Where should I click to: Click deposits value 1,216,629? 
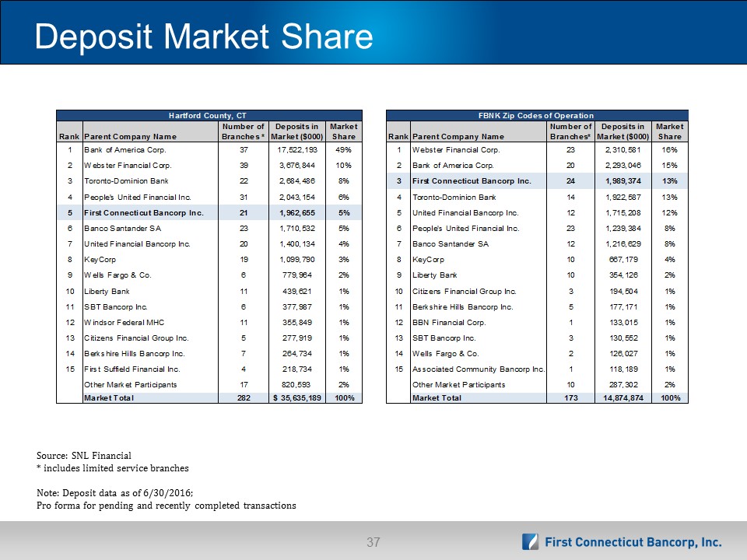click(622, 243)
